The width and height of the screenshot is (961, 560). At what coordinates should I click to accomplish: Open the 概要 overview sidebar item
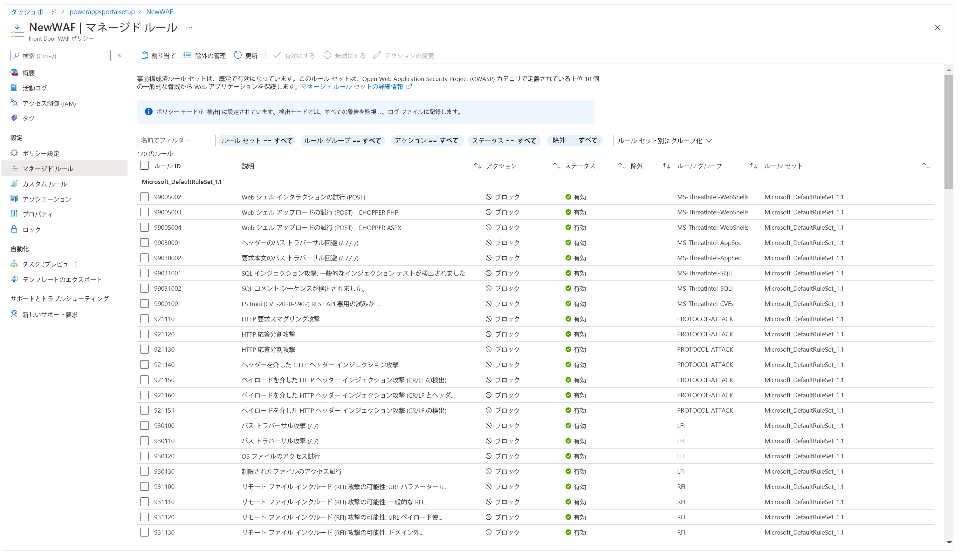point(29,73)
